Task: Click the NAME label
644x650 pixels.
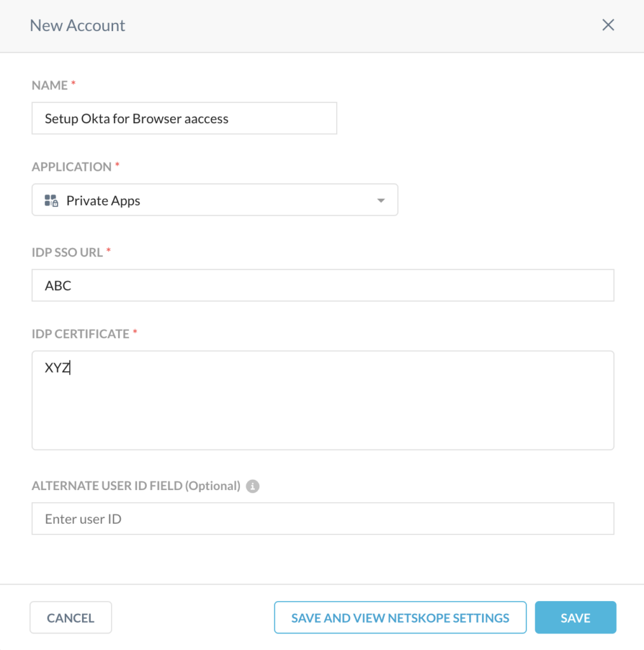Action: [50, 85]
